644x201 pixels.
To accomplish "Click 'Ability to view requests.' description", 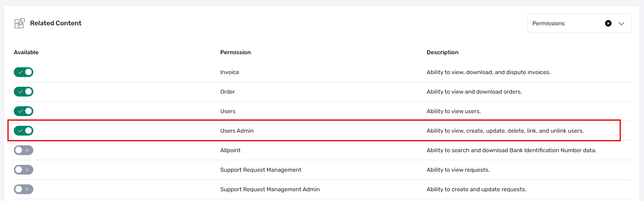I will tap(458, 170).
